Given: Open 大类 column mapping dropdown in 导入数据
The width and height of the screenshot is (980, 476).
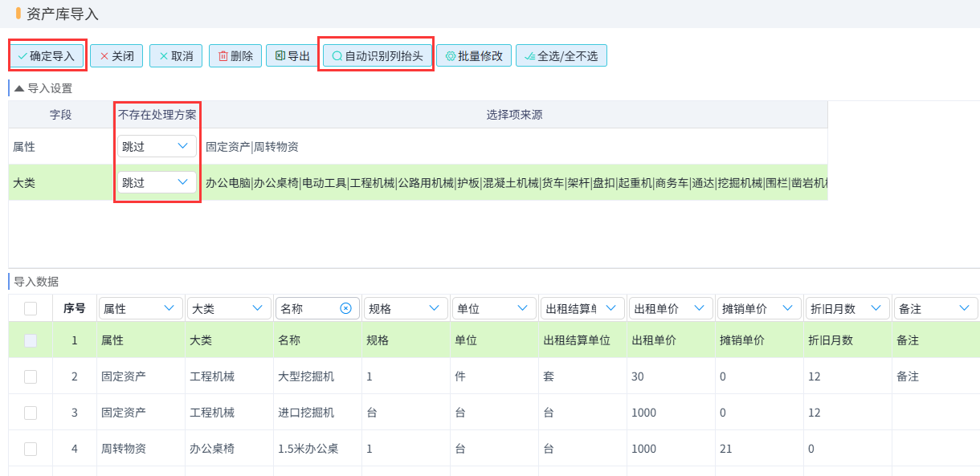Looking at the screenshot, I should pos(229,308).
